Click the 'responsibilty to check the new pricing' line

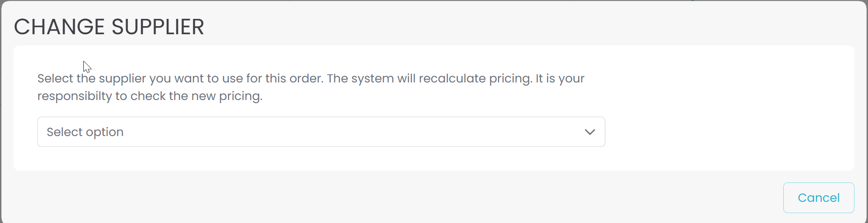click(x=150, y=96)
